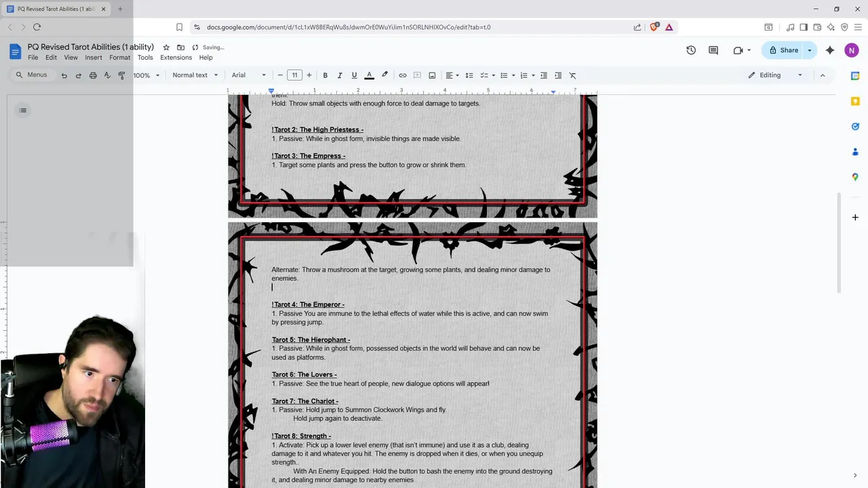Insert a link

403,75
